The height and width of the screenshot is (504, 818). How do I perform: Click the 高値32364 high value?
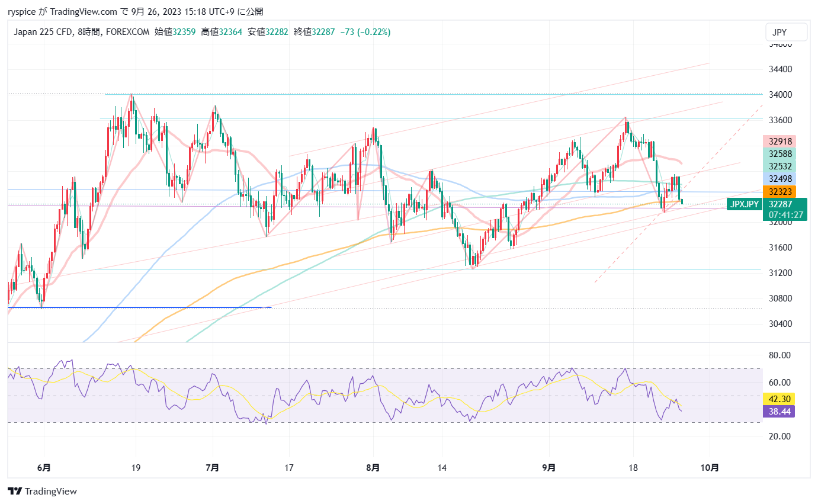click(222, 32)
